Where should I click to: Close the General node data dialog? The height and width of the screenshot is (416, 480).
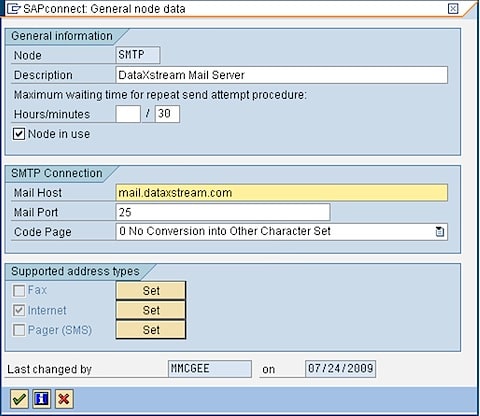tap(453, 8)
